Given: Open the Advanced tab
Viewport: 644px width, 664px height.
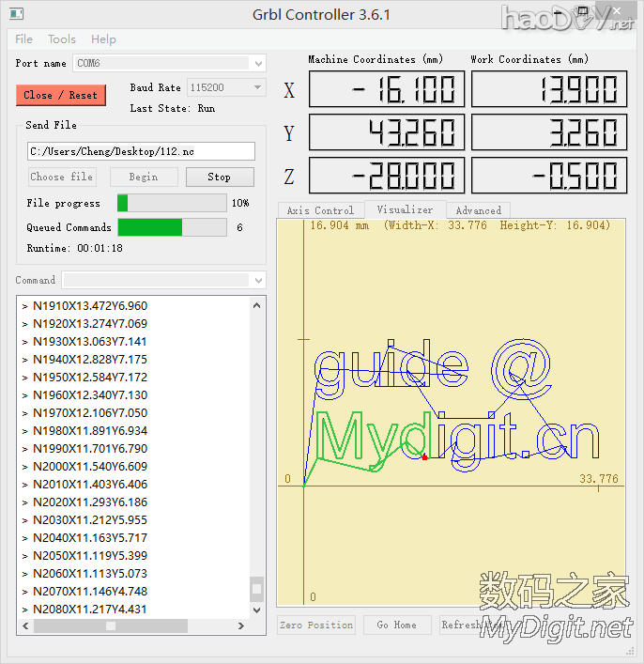Looking at the screenshot, I should coord(478,210).
